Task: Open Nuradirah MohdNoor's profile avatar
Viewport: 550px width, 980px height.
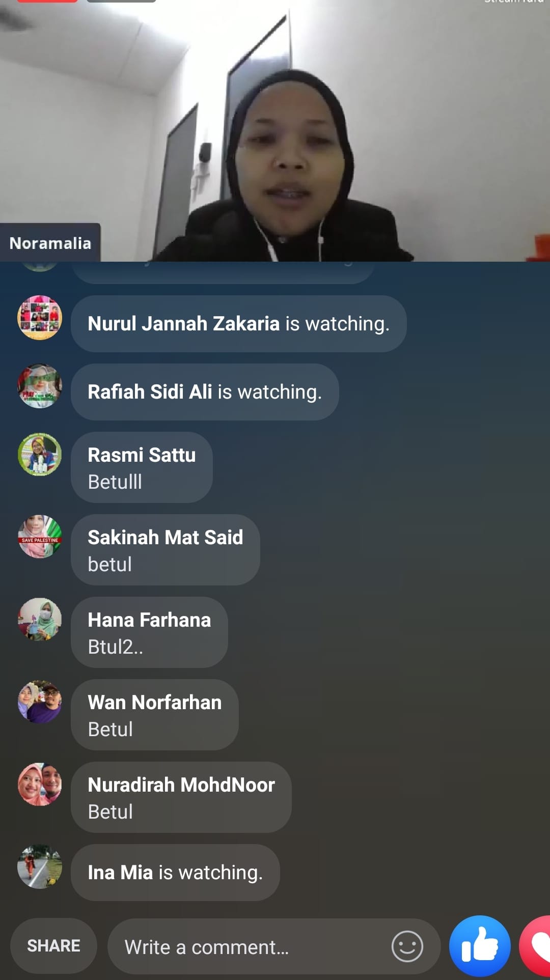Action: tap(40, 784)
